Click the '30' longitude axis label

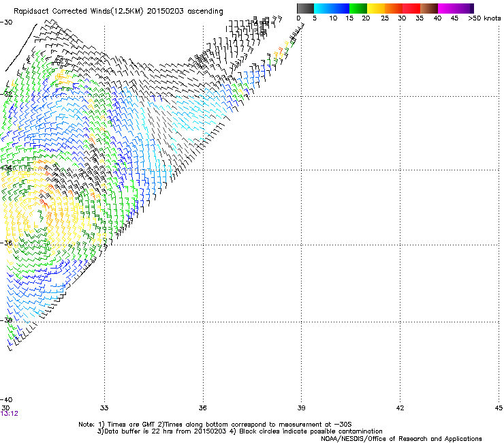5,408
